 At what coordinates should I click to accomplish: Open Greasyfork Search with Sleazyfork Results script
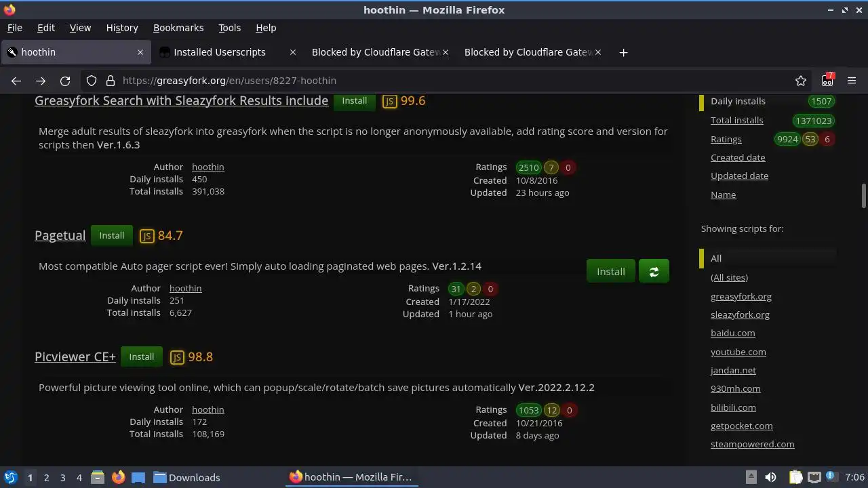pyautogui.click(x=181, y=101)
